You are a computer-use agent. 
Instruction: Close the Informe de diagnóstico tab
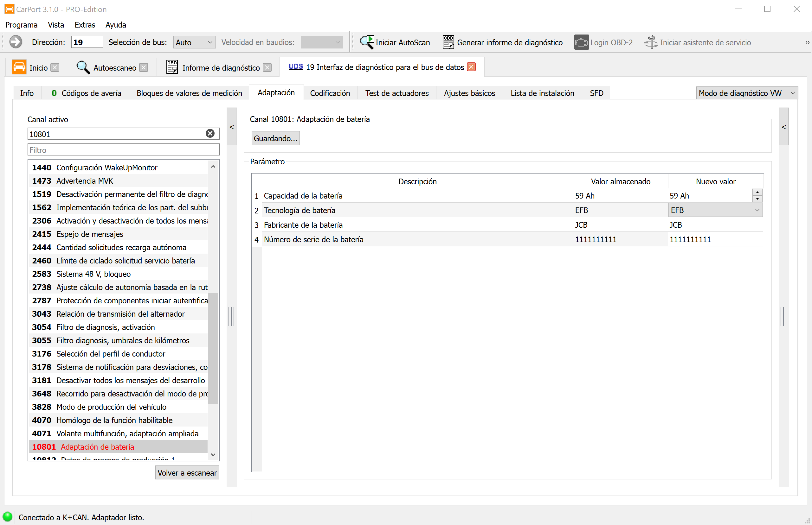267,67
